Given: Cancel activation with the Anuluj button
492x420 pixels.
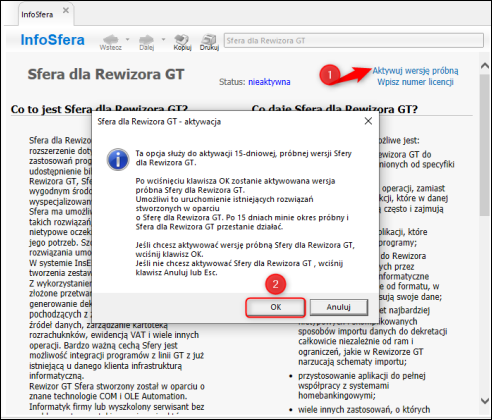Looking at the screenshot, I should (339, 307).
